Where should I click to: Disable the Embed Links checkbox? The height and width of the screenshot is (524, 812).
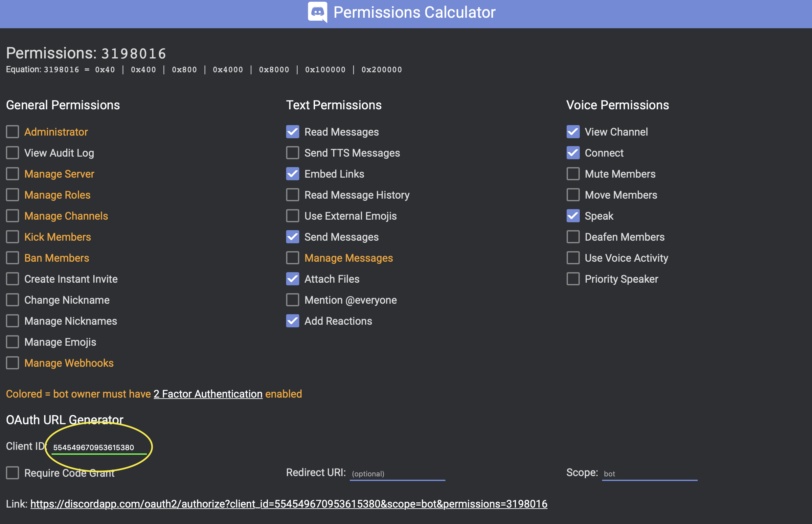(x=292, y=174)
